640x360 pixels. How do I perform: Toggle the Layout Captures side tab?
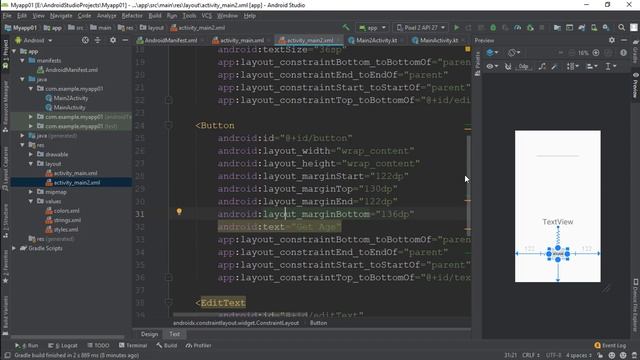pyautogui.click(x=5, y=169)
